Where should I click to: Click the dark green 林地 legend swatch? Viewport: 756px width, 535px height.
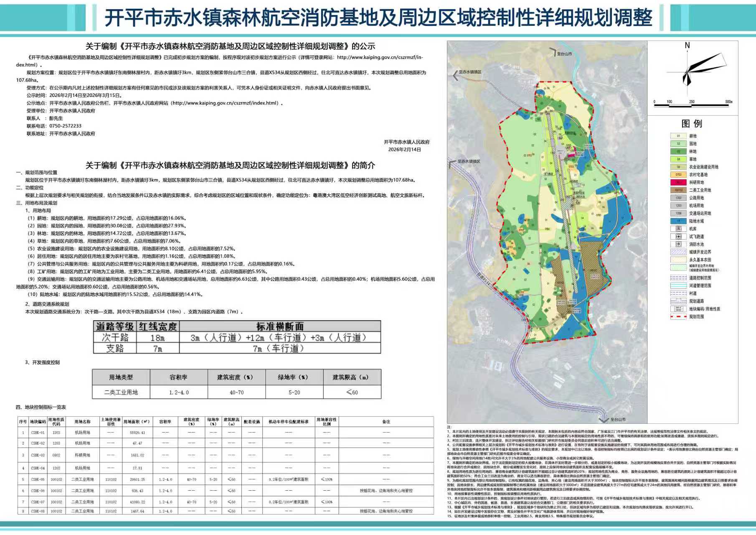[678, 151]
